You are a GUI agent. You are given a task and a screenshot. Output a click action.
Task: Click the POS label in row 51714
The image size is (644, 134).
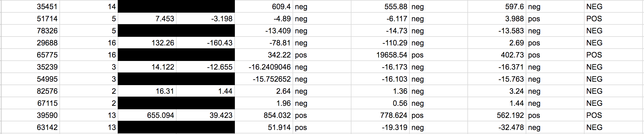(594, 19)
